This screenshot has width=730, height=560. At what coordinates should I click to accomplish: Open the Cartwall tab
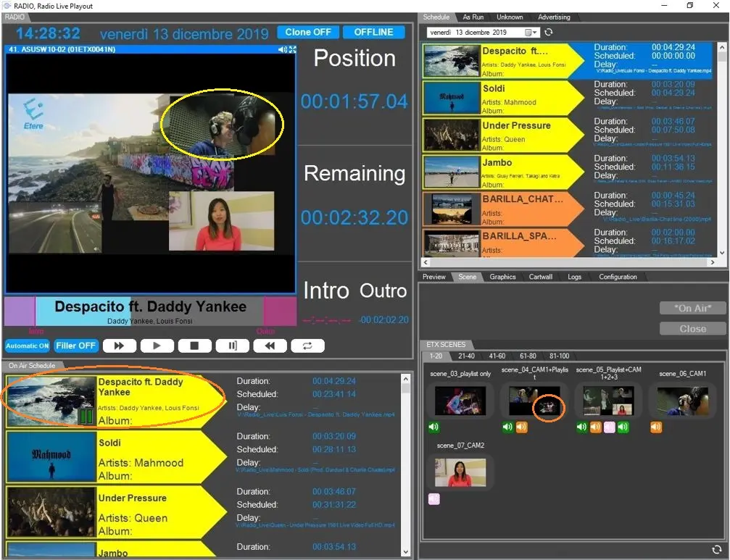pyautogui.click(x=540, y=277)
